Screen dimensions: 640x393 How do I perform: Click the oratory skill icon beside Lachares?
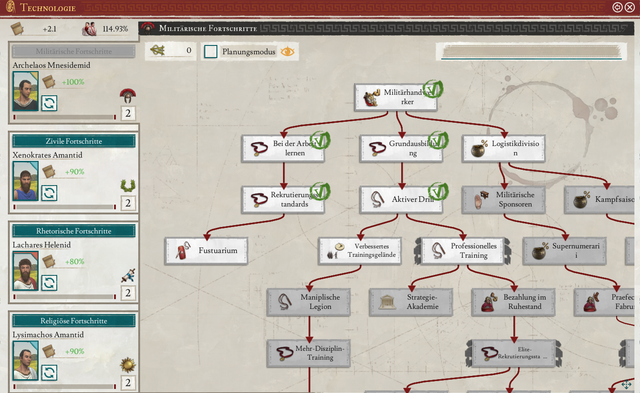(128, 276)
